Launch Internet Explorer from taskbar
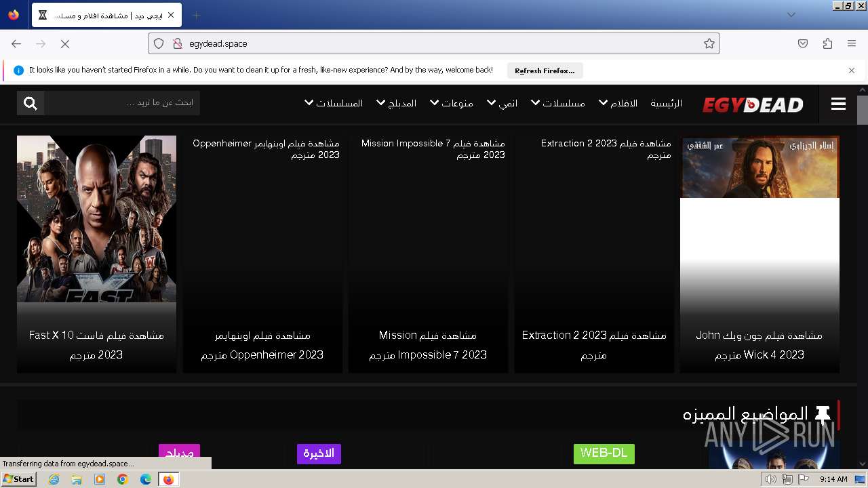This screenshot has height=488, width=868. [x=54, y=479]
